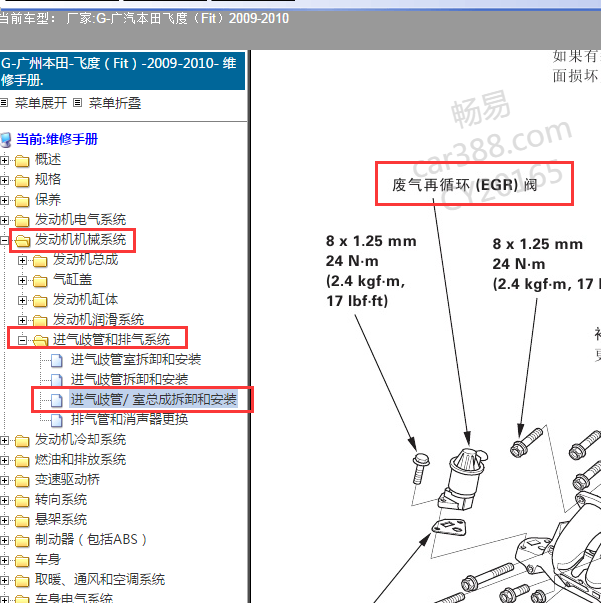Click the 发动机润滑系统 folder icon

[40, 321]
